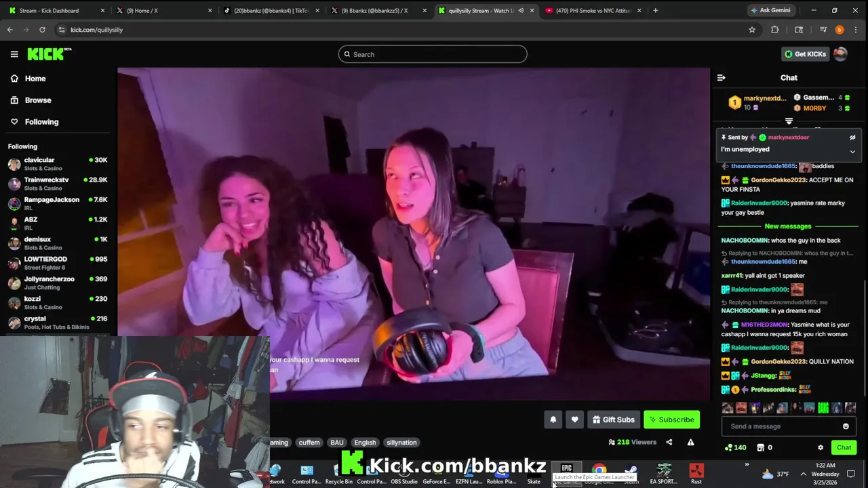
Task: Open crystal's followed channel
Action: (x=58, y=323)
